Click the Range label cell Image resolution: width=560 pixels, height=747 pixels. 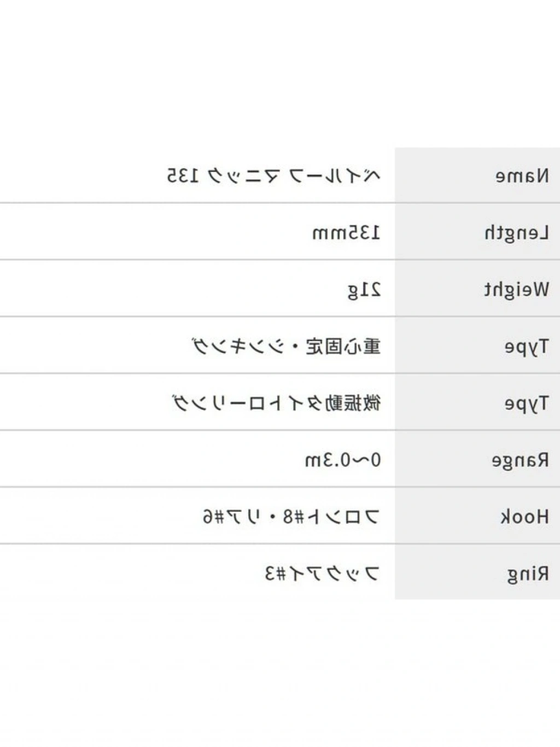(x=520, y=461)
